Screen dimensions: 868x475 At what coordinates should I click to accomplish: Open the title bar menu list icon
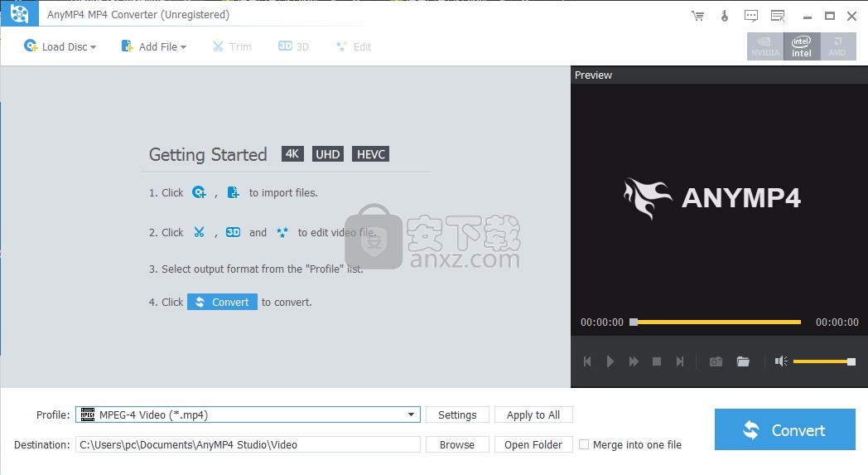[778, 16]
